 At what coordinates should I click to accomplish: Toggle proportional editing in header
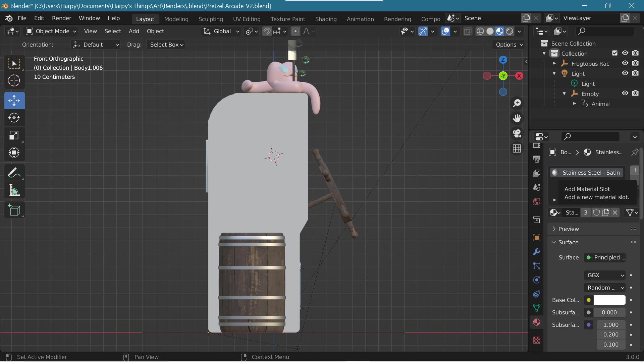[x=296, y=31]
